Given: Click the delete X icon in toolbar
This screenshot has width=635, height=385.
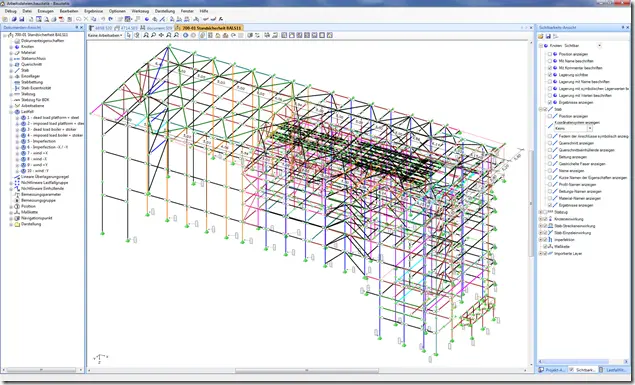Looking at the screenshot, I should tap(86, 19).
